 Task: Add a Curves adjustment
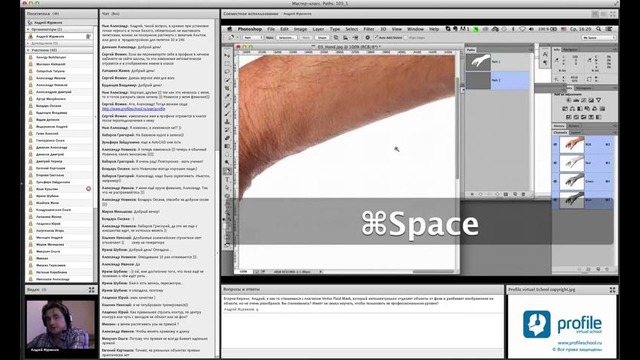(x=584, y=100)
